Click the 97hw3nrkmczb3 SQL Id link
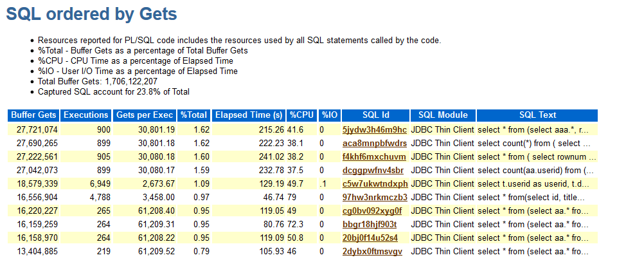The width and height of the screenshot is (644, 262). click(375, 197)
